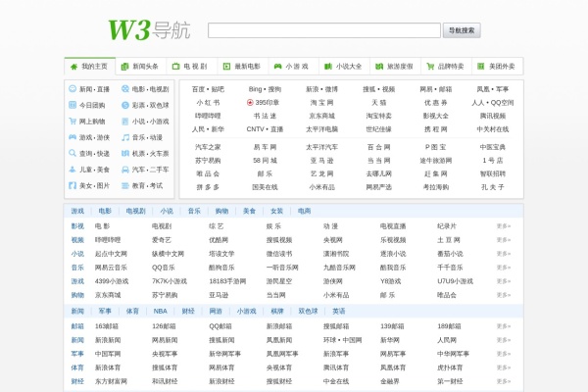Click the gamepad icon beside 小 游 戏 tab

[x=277, y=67]
